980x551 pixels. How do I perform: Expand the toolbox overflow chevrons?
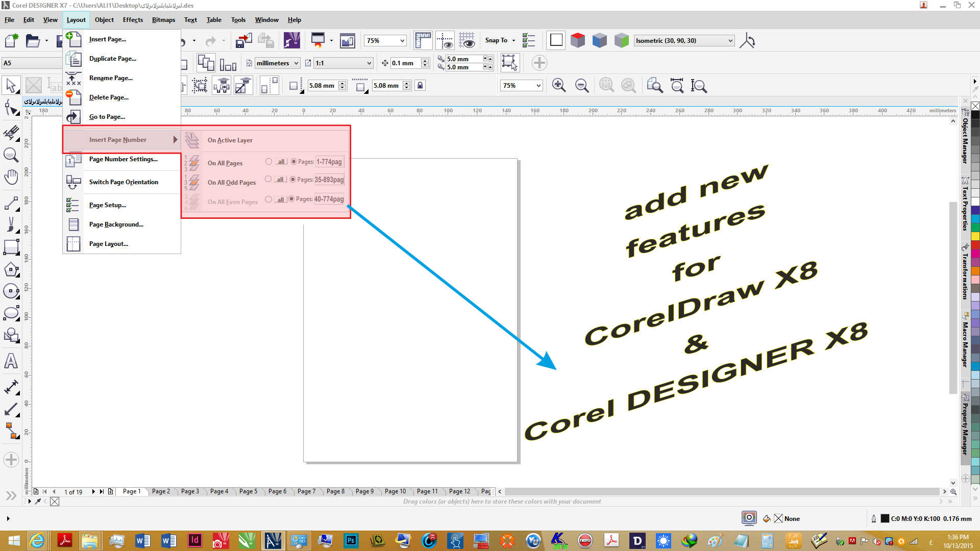click(11, 495)
